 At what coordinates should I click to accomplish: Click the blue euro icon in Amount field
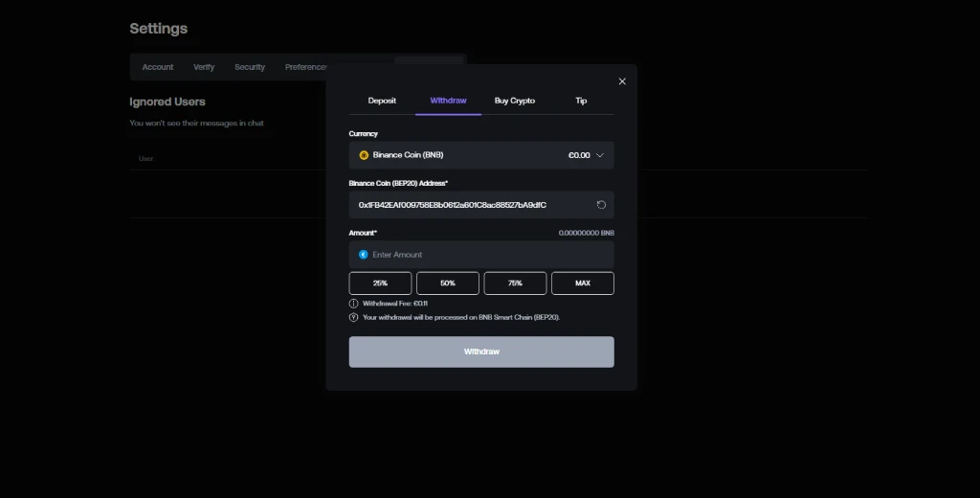(363, 255)
